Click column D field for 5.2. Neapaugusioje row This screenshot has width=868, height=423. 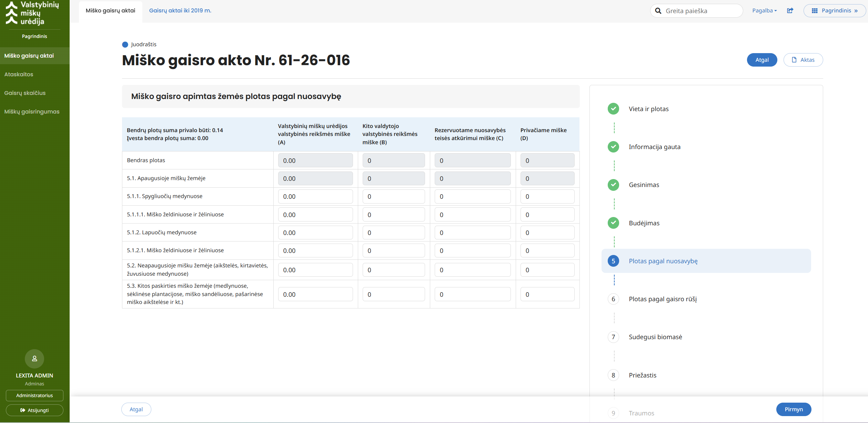pos(547,270)
